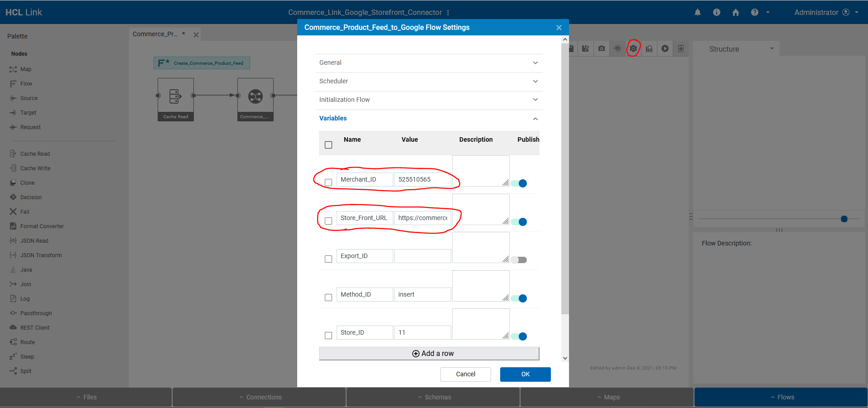Image resolution: width=868 pixels, height=408 pixels.
Task: Click the camera snapshot toolbar icon
Action: point(602,48)
